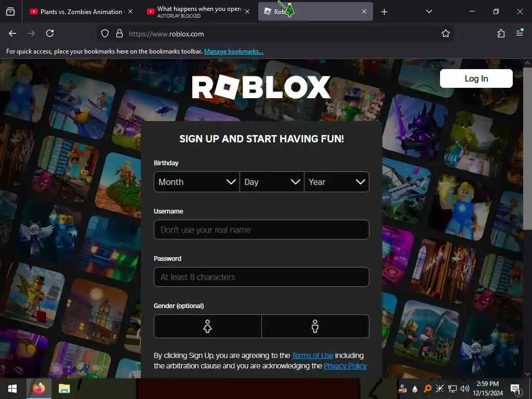Screen dimensions: 532x399
Task: Show site security lock information
Action: pos(119,33)
